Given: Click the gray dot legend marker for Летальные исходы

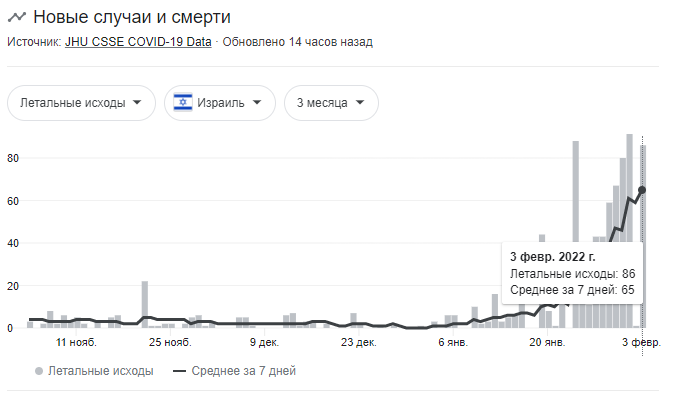Looking at the screenshot, I should [39, 371].
